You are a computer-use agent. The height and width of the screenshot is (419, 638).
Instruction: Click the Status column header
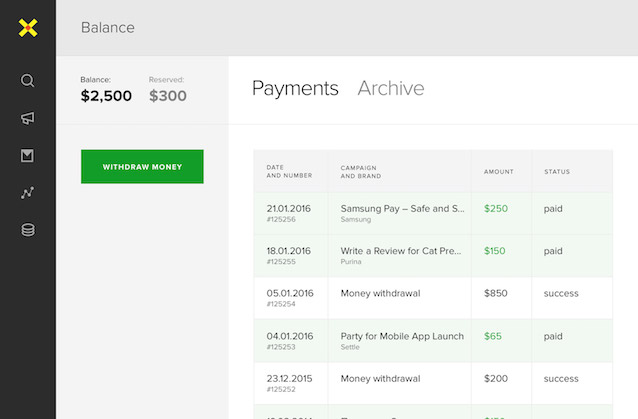(x=557, y=171)
